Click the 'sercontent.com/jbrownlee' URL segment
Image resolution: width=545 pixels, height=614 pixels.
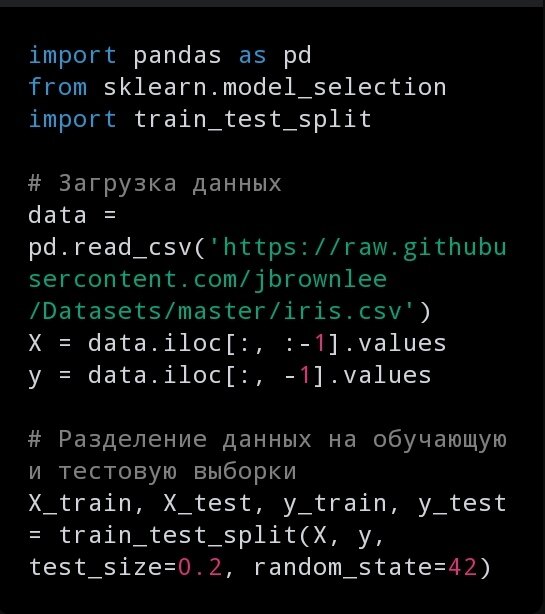(x=208, y=280)
